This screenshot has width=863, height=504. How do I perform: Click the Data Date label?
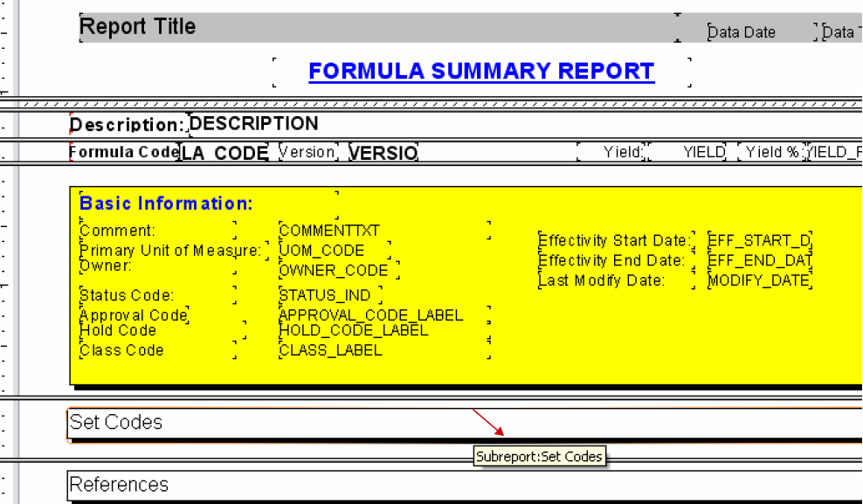pyautogui.click(x=742, y=31)
